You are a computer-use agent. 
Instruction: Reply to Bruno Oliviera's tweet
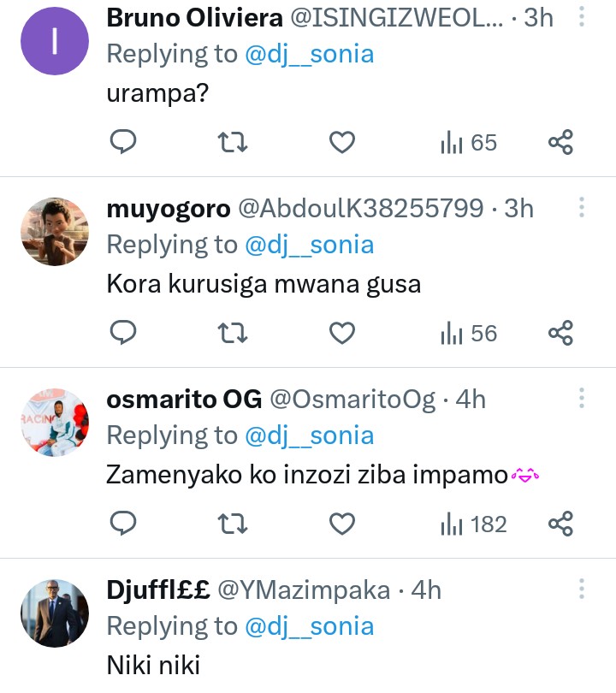tap(124, 143)
